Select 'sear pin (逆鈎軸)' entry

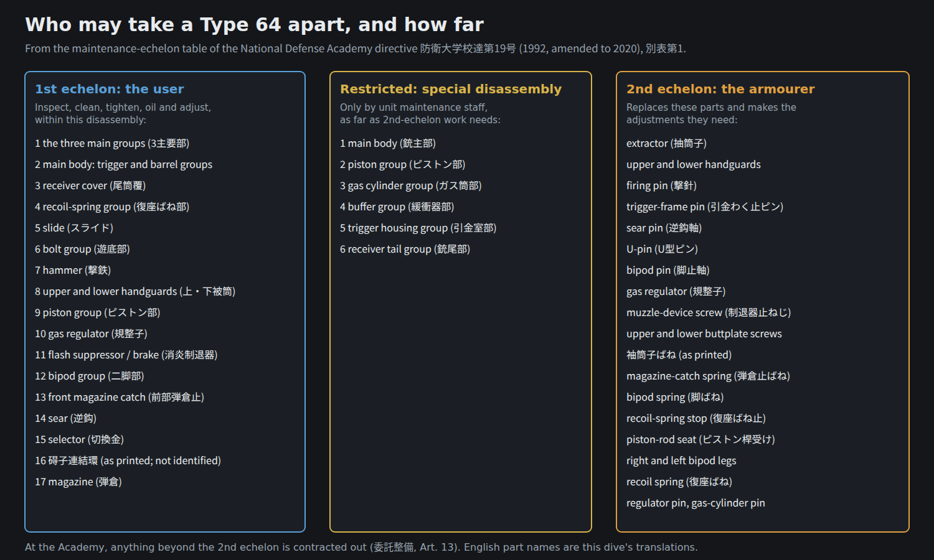pos(664,228)
